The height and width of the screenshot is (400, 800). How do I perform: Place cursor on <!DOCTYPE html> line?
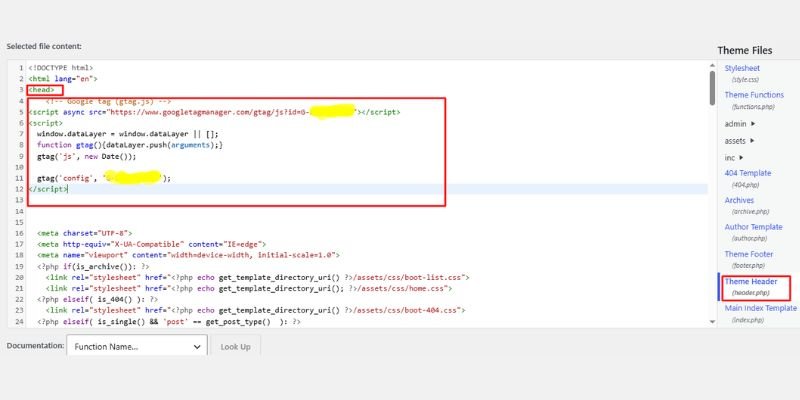click(61, 67)
